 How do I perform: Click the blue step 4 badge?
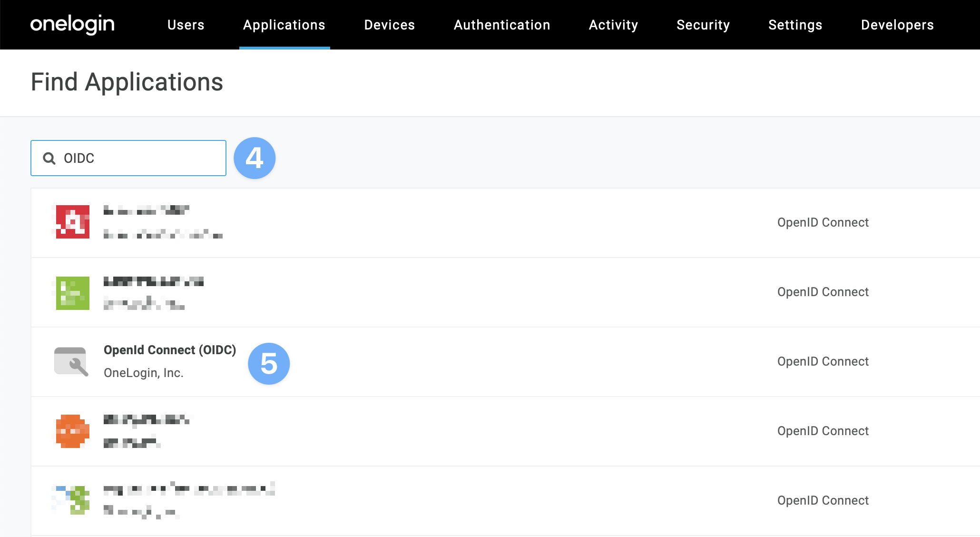tap(255, 158)
